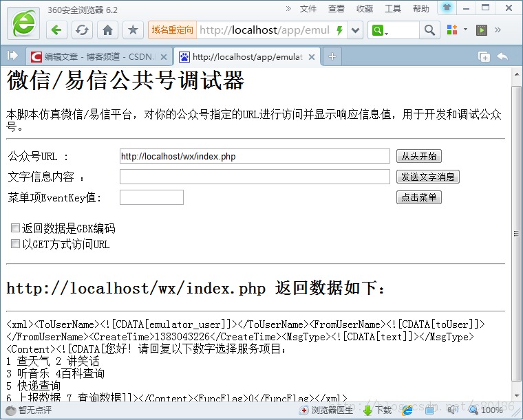Close the CSDN 编辑文章 tab
The height and width of the screenshot is (420, 523).
tap(164, 57)
